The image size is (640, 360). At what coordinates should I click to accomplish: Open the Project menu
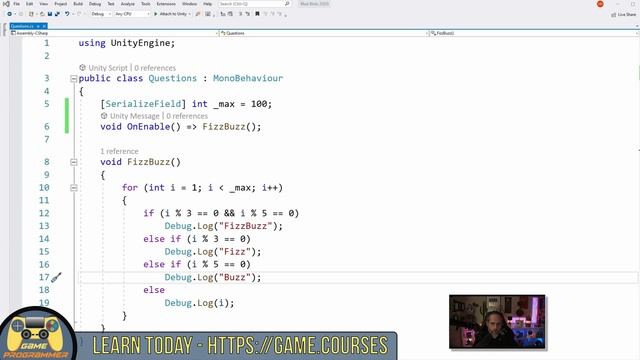tap(60, 4)
